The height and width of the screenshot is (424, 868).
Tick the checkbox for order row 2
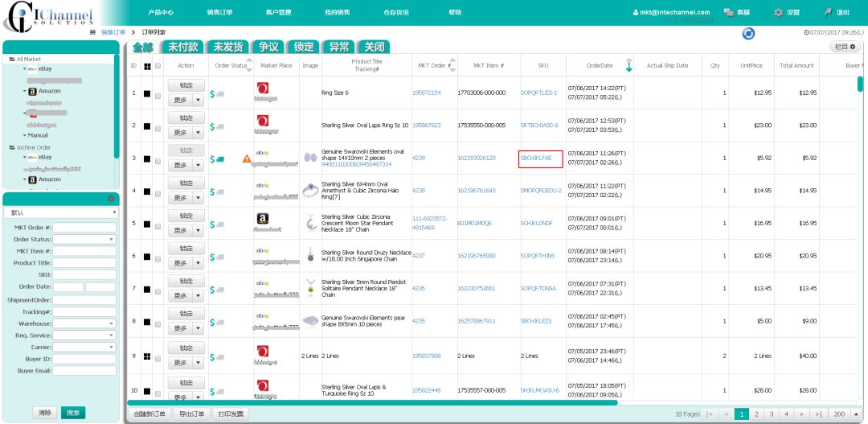pyautogui.click(x=158, y=129)
